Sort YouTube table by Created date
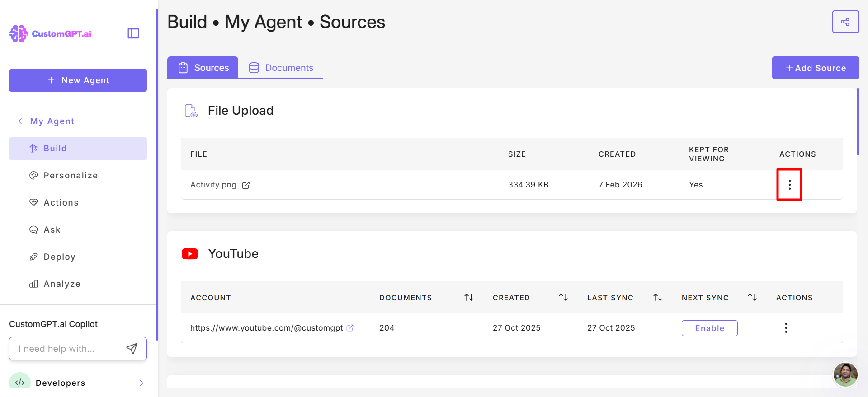The image size is (868, 397). point(563,297)
